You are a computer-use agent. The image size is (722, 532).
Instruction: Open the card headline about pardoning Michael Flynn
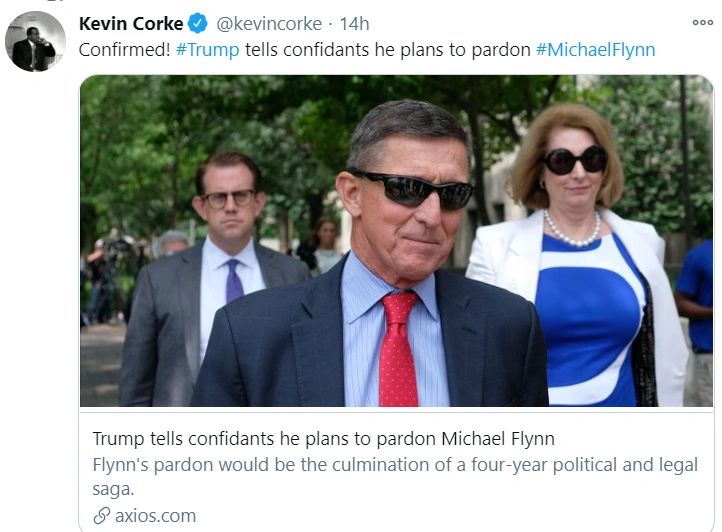pyautogui.click(x=323, y=439)
